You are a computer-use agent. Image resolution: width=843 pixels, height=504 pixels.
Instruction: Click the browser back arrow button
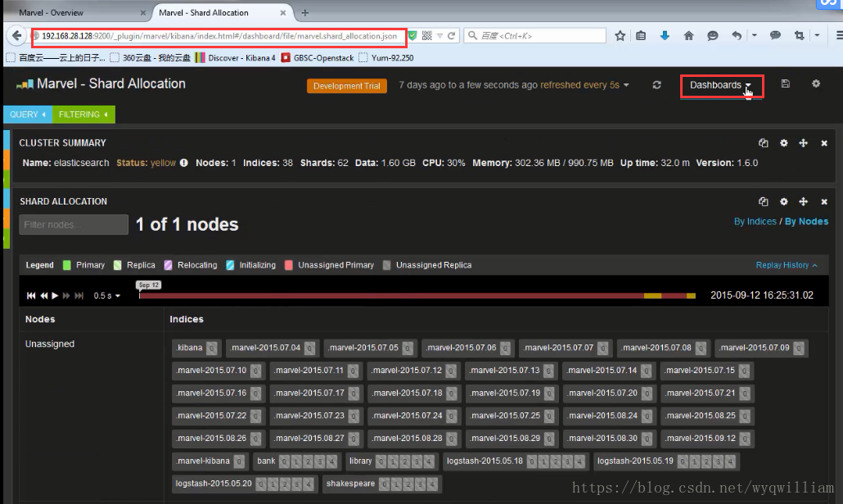tap(16, 36)
